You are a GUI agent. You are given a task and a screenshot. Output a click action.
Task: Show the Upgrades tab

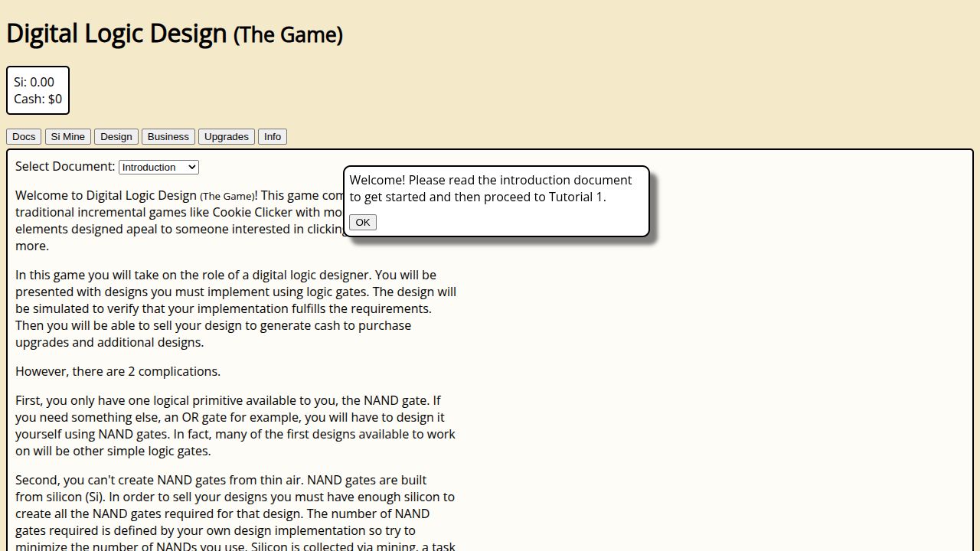[227, 136]
